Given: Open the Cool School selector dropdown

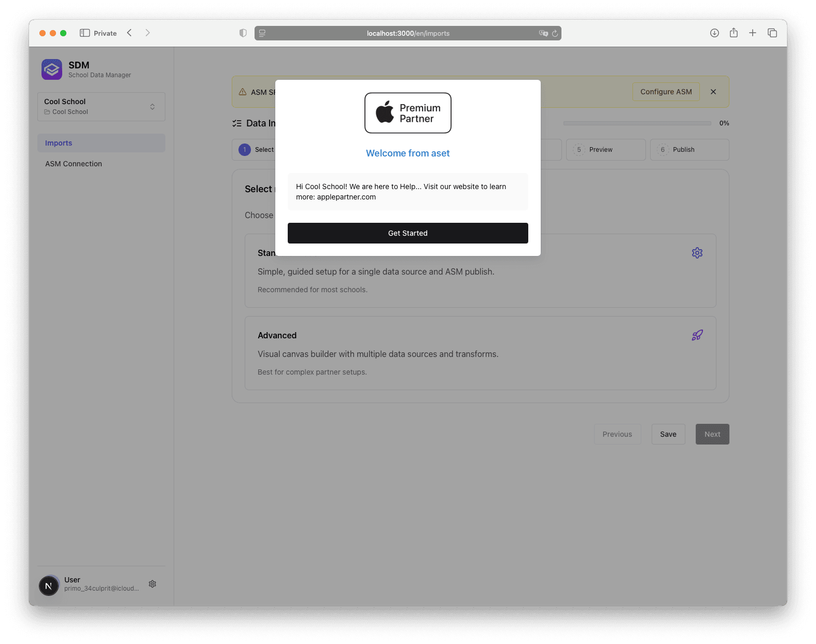Looking at the screenshot, I should [101, 107].
